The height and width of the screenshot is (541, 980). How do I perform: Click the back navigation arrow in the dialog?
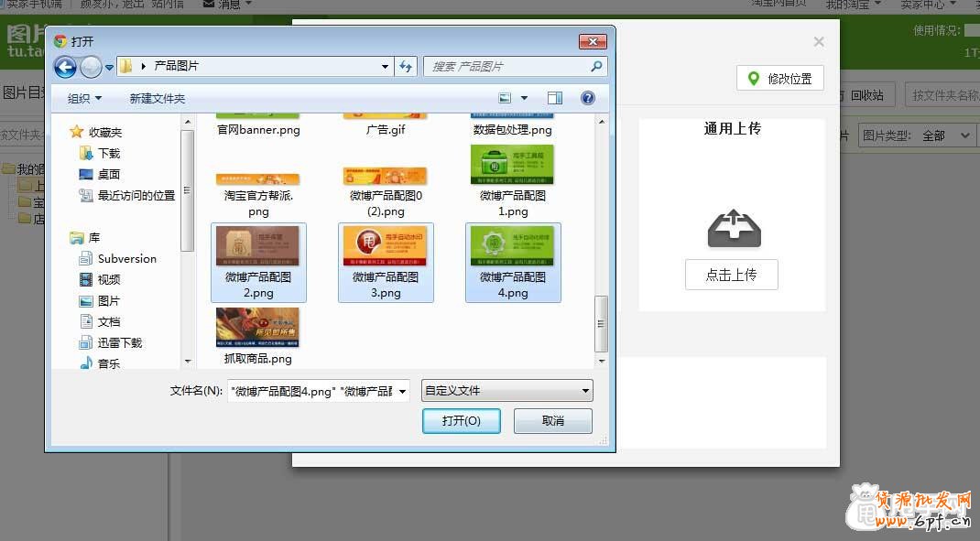click(64, 66)
